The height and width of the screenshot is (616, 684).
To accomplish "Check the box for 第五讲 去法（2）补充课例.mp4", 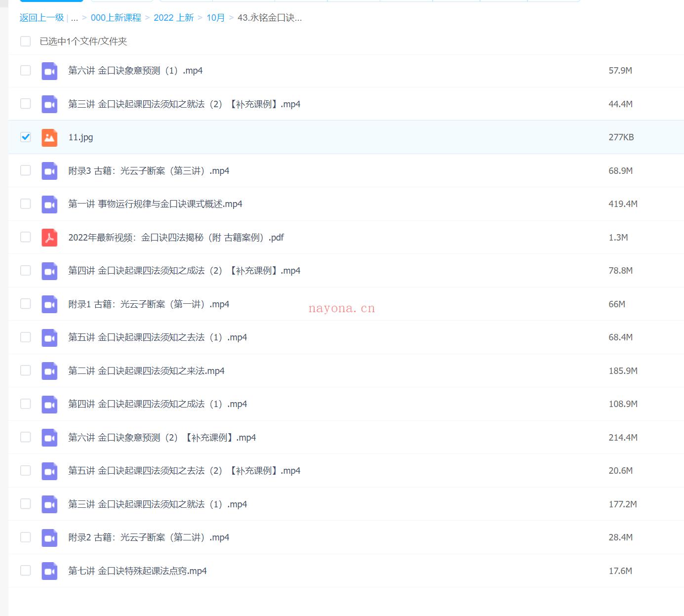I will pos(26,470).
